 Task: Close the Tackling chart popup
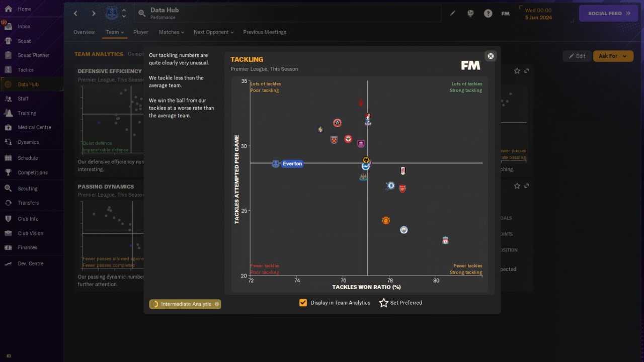pos(491,56)
